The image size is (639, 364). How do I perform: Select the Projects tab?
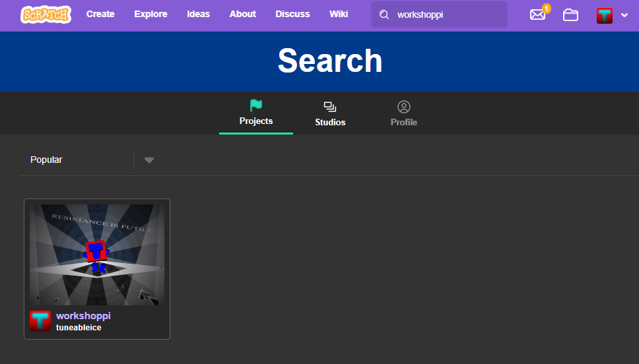coord(256,113)
